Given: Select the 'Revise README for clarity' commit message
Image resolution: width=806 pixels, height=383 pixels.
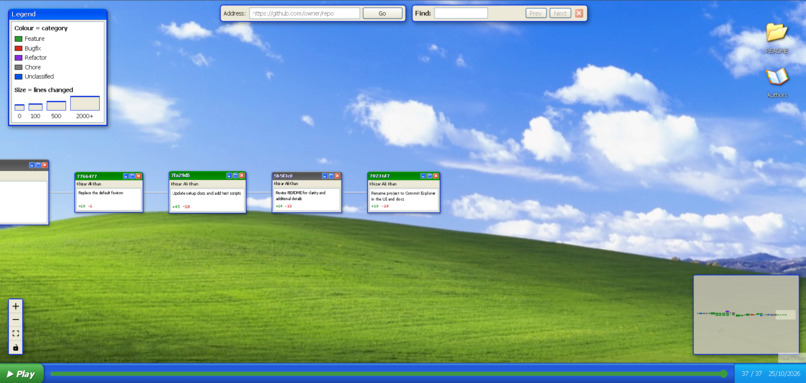Looking at the screenshot, I should point(300,195).
